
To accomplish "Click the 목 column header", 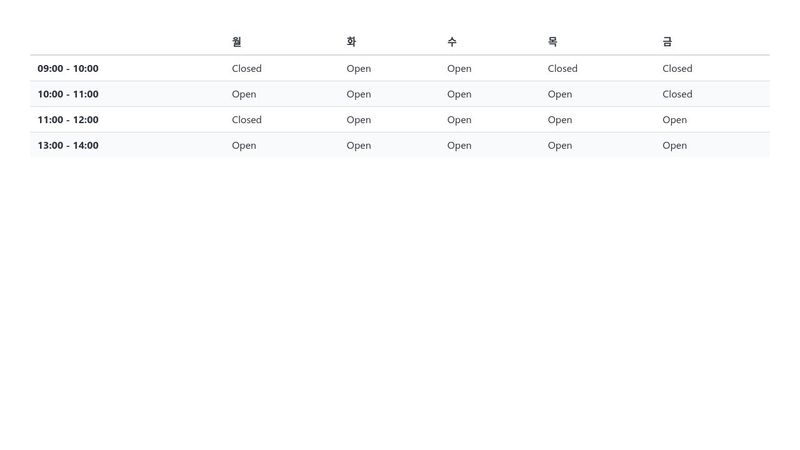I will 553,42.
